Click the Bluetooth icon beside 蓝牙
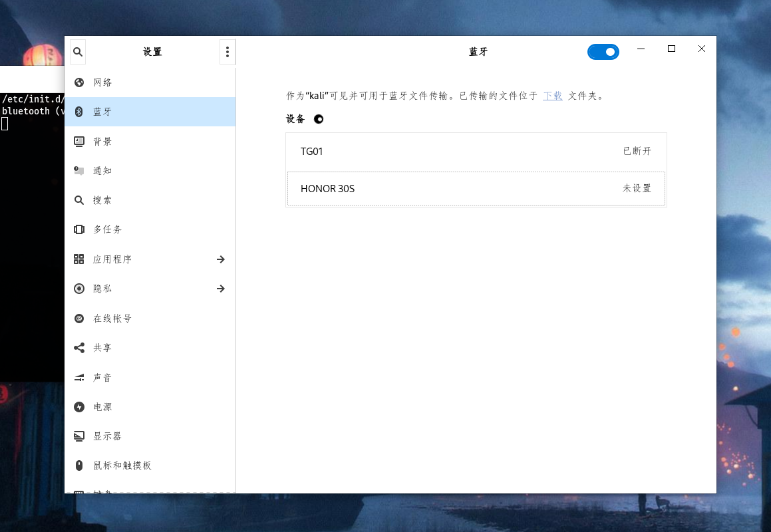This screenshot has height=532, width=771. click(79, 111)
